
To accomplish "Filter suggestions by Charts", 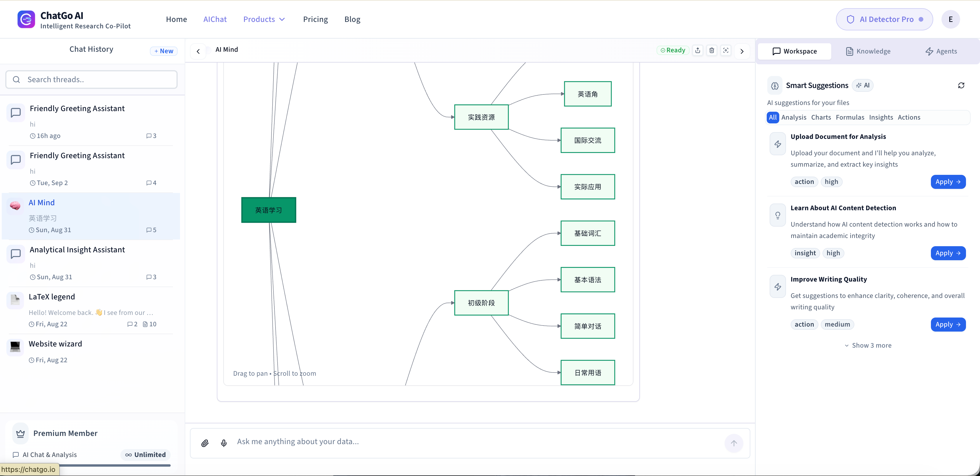I will [x=820, y=117].
